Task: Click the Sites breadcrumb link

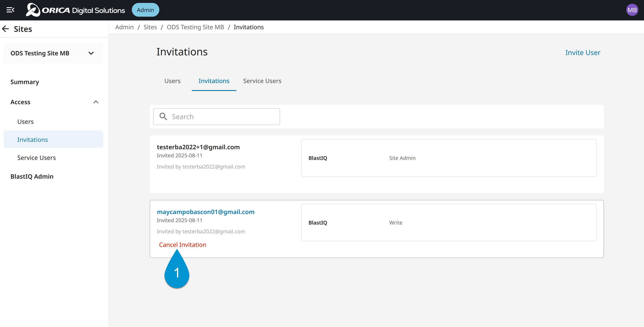Action: 150,27
